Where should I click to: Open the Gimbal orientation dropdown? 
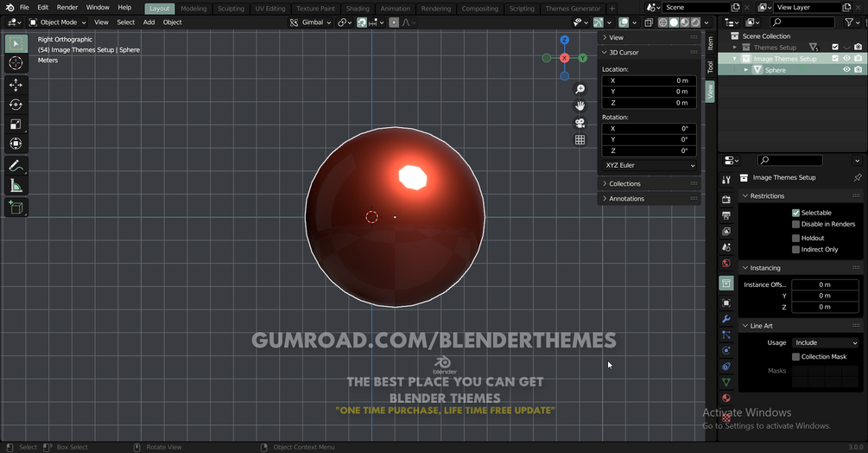[310, 22]
